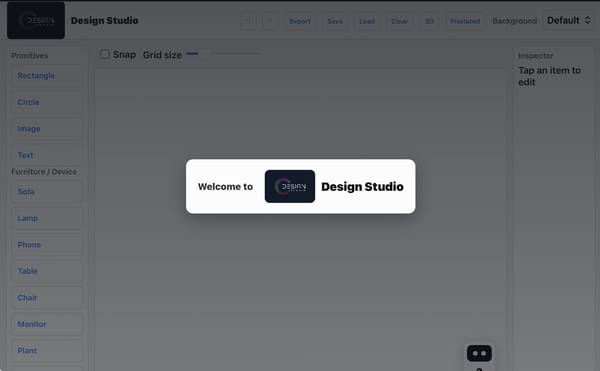Click 'Design Studio' text in welcome dialog

coord(362,187)
